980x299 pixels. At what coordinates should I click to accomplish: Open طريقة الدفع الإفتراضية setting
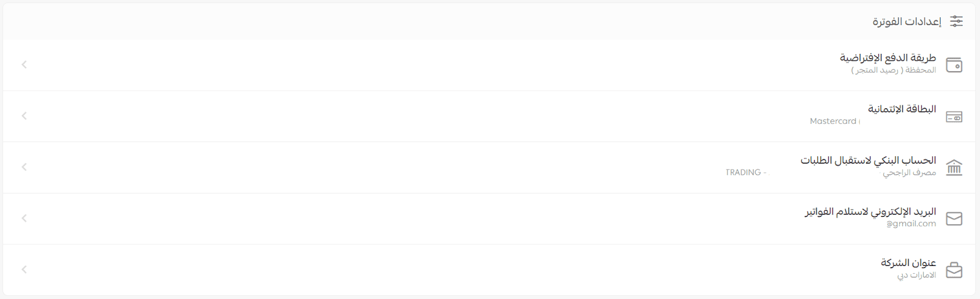coord(888,58)
